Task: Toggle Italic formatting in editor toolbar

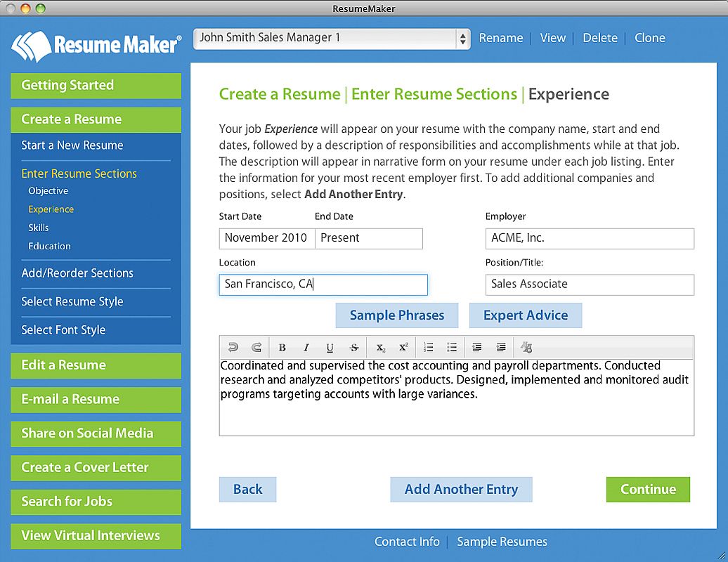Action: [x=306, y=348]
